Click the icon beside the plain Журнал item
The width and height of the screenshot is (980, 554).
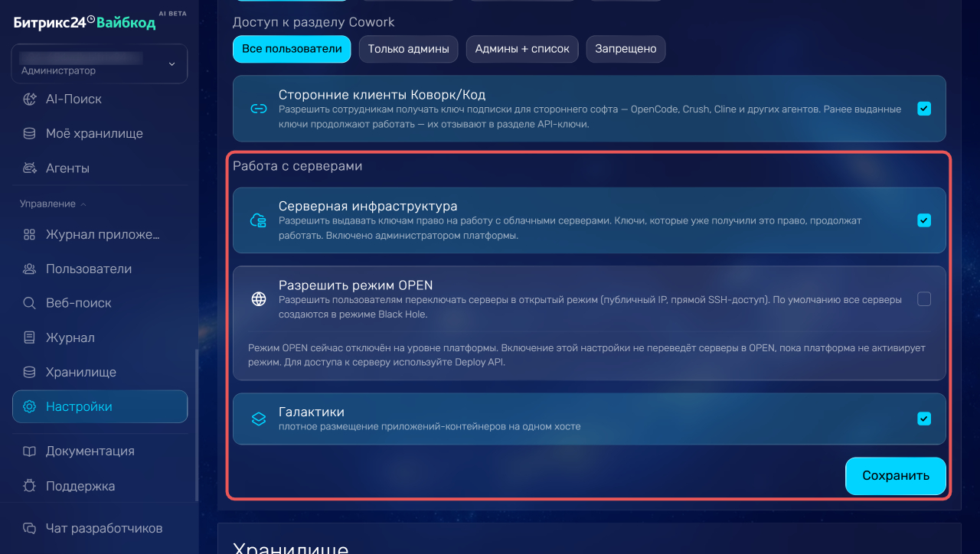point(30,337)
